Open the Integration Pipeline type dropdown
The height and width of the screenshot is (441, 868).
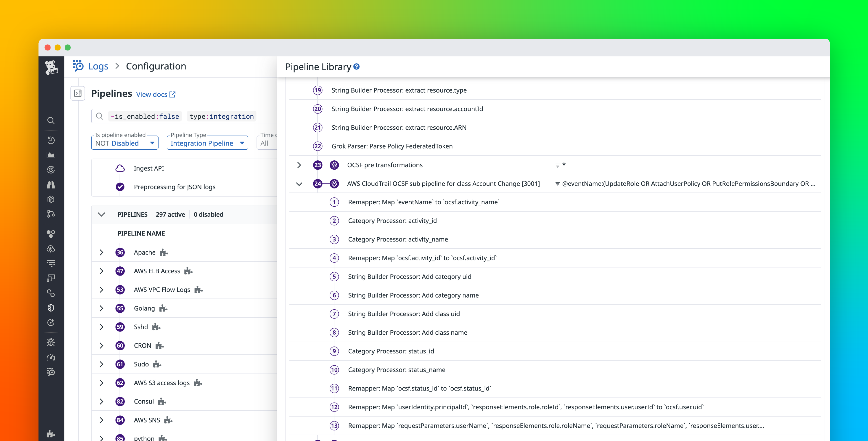pyautogui.click(x=207, y=143)
